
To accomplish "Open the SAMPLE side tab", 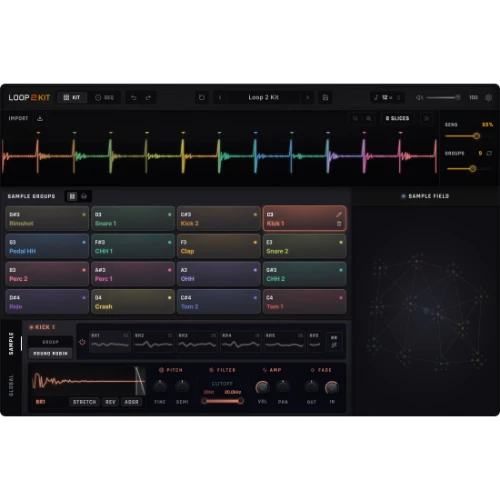I will (x=11, y=343).
